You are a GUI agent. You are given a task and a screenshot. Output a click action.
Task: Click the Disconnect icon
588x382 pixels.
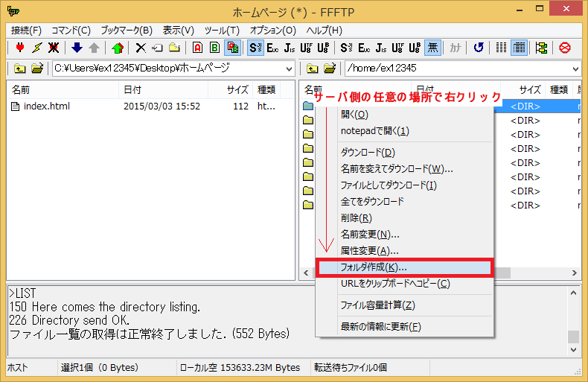coord(54,48)
